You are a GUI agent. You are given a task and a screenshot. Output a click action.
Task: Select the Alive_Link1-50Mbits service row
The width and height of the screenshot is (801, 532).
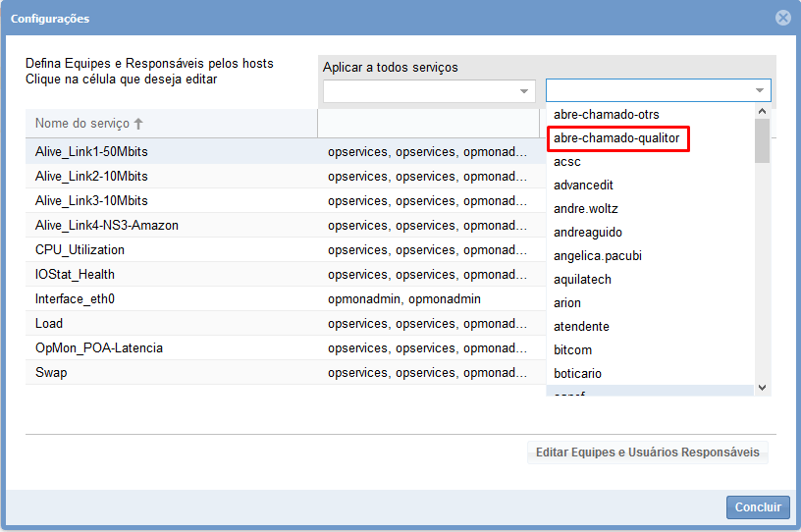tap(91, 152)
